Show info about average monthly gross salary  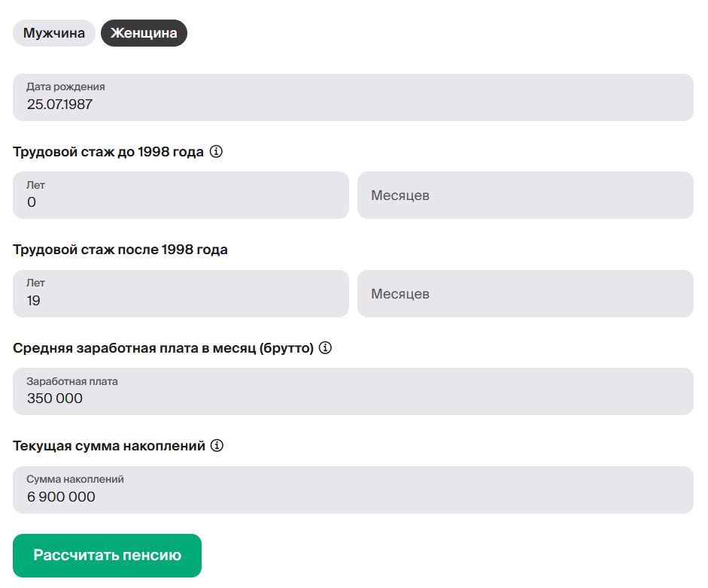(x=326, y=348)
